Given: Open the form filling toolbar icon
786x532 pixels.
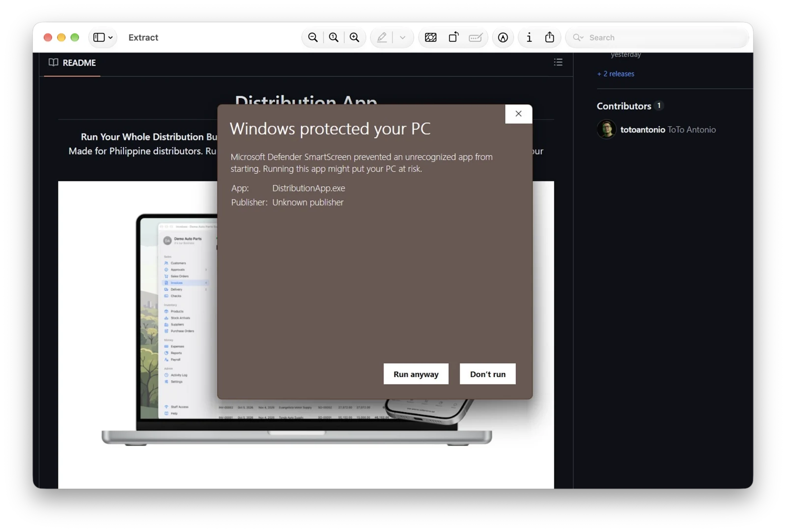Looking at the screenshot, I should tap(476, 37).
